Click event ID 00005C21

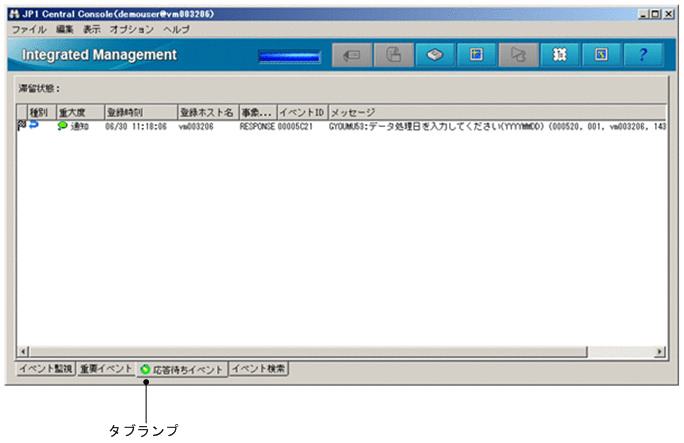click(295, 126)
